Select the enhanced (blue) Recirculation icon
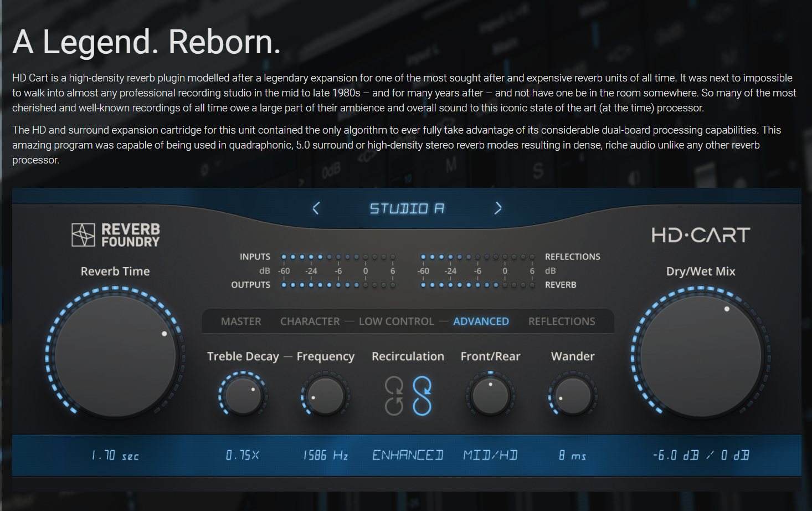This screenshot has height=511, width=812. [422, 396]
